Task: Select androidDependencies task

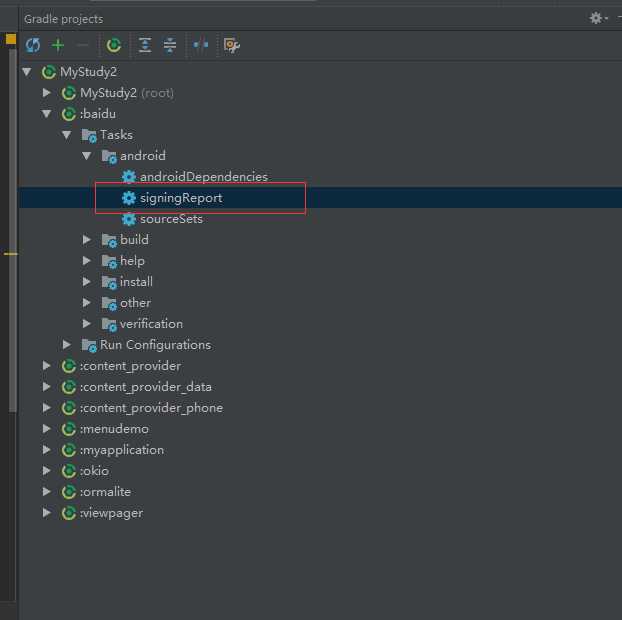Action: pos(204,177)
